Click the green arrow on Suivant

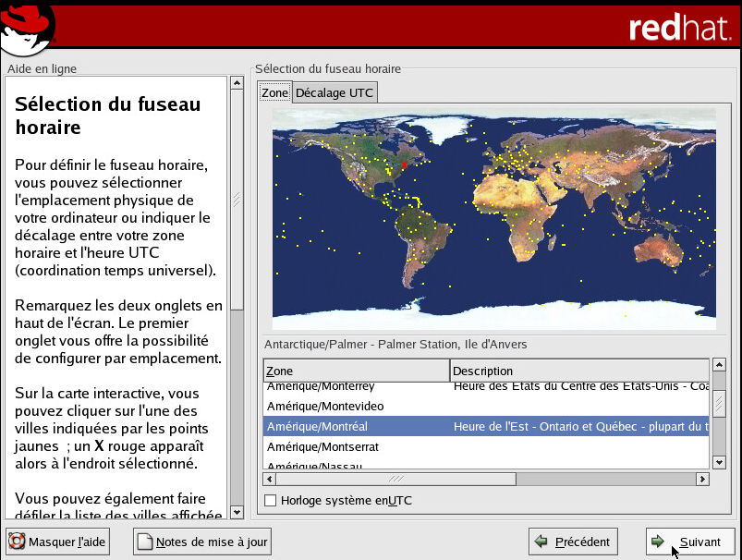click(x=658, y=542)
